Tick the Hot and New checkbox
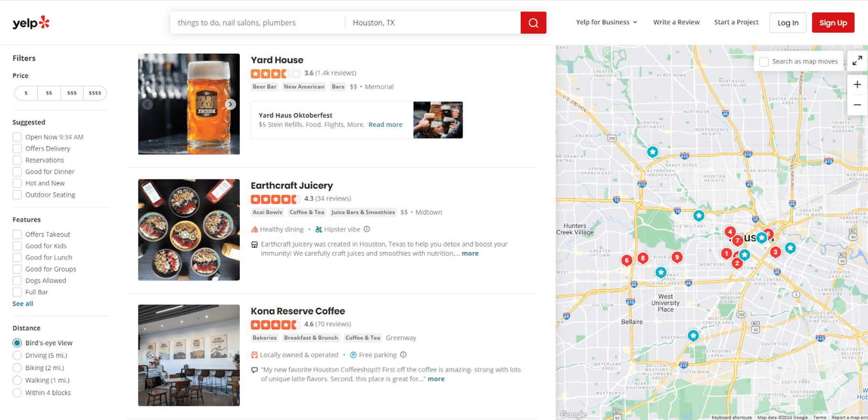Screen dimensions: 868x420 (x=17, y=183)
